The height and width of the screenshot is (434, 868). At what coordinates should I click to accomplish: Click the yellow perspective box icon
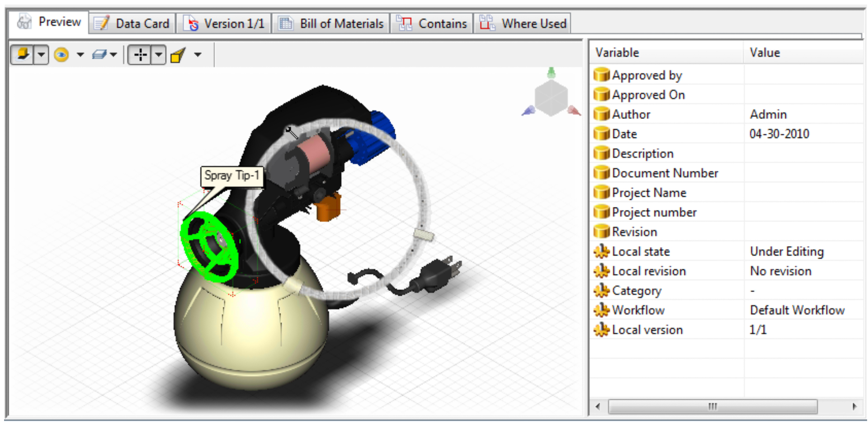pos(178,55)
